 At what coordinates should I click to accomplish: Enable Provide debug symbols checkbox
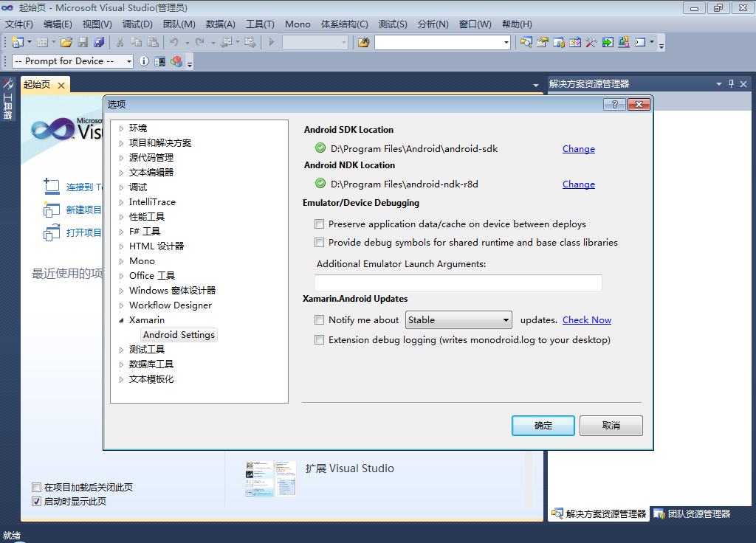(x=319, y=242)
